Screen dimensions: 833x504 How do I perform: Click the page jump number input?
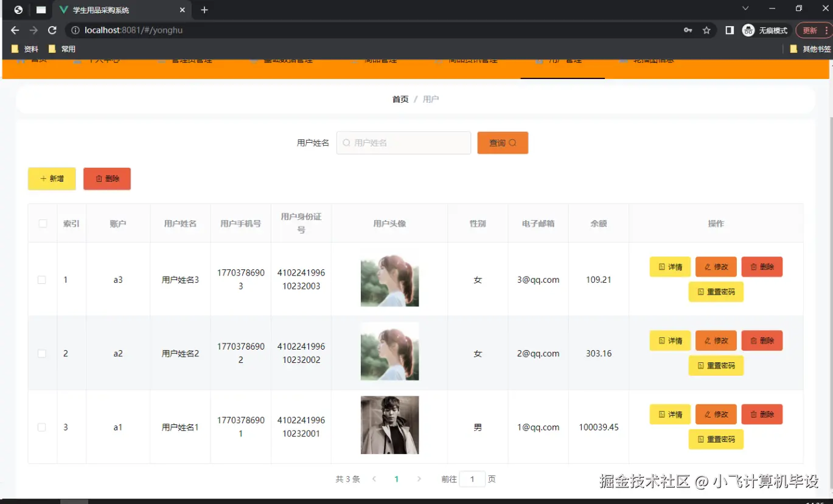[472, 479]
